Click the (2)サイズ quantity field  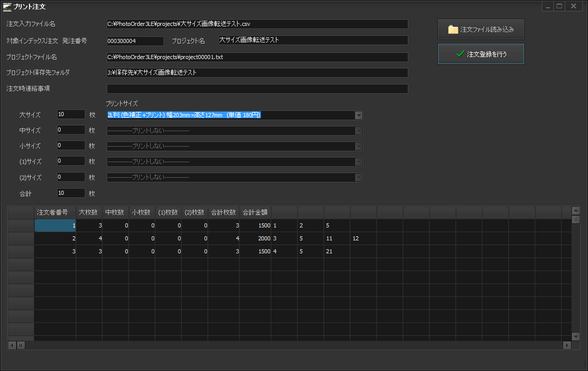click(71, 177)
